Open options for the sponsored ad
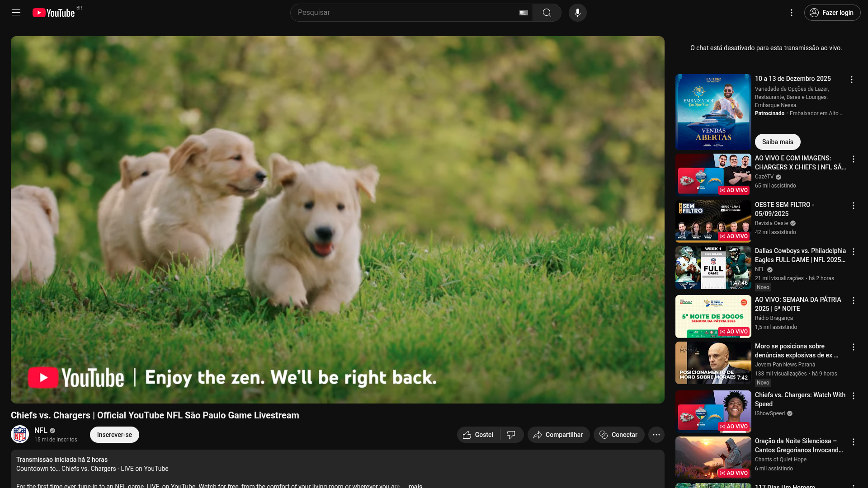The image size is (868, 488). (852, 80)
